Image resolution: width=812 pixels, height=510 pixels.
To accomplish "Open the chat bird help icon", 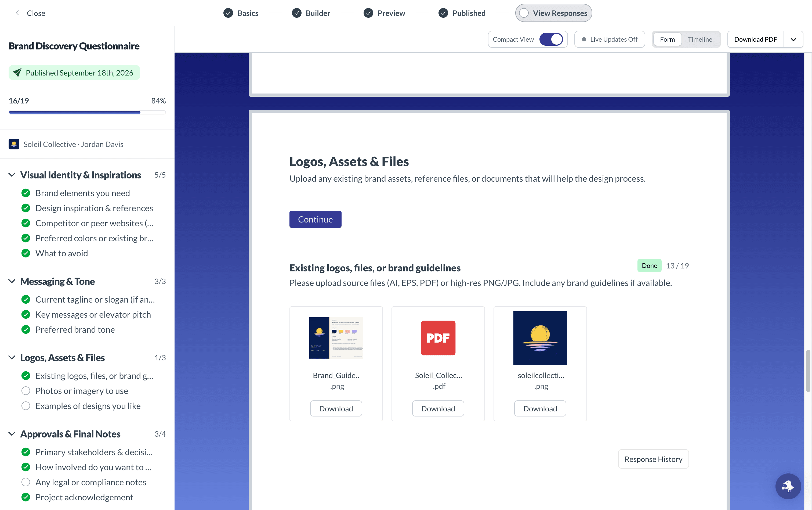I will [788, 486].
